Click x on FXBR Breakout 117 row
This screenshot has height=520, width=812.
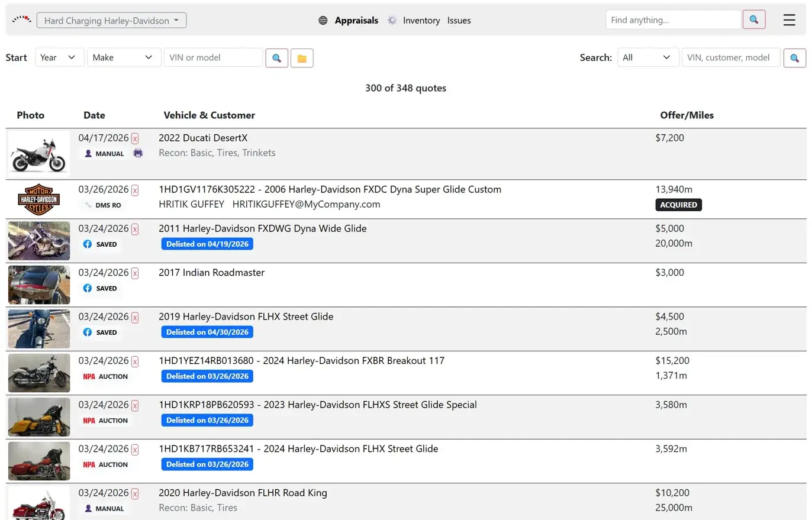pyautogui.click(x=135, y=361)
